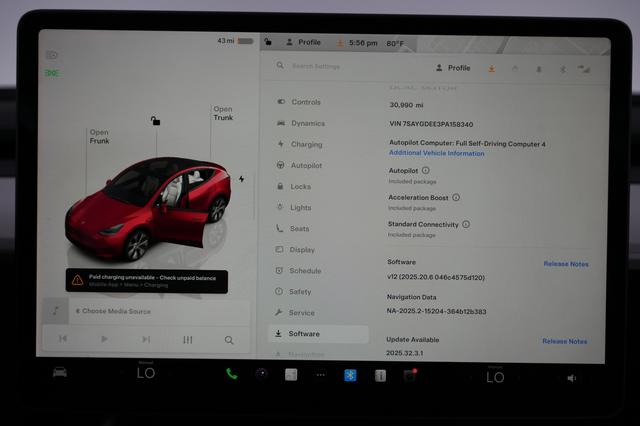The image size is (640, 426).
Task: Open the Additional Vehicle Information link
Action: tap(436, 153)
